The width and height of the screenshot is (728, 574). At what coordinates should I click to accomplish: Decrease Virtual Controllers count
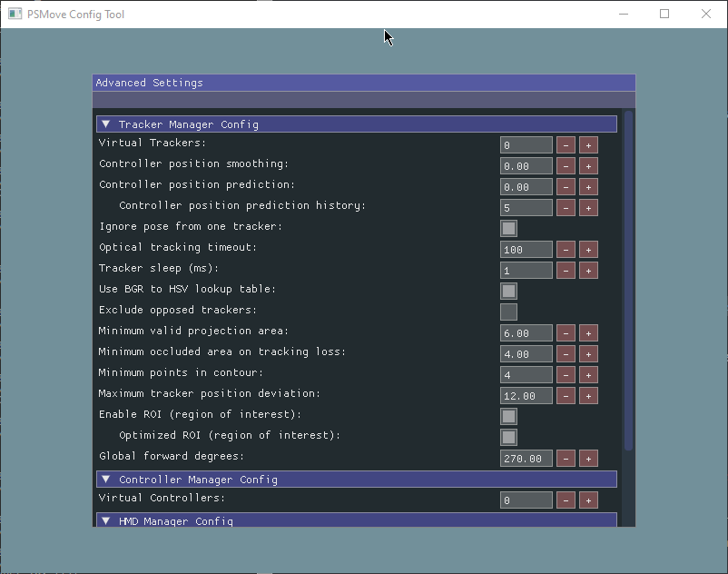click(566, 500)
